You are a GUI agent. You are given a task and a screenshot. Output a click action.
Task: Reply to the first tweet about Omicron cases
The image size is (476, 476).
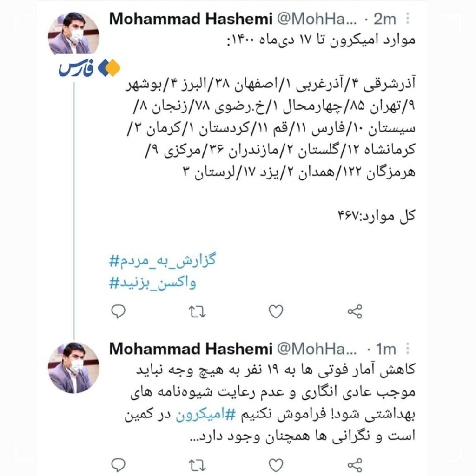click(x=119, y=311)
